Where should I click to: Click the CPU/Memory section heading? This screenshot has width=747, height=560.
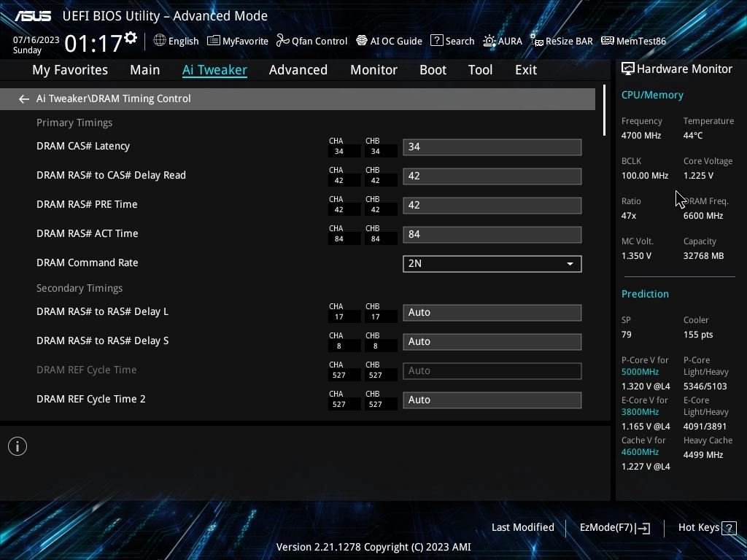[652, 96]
